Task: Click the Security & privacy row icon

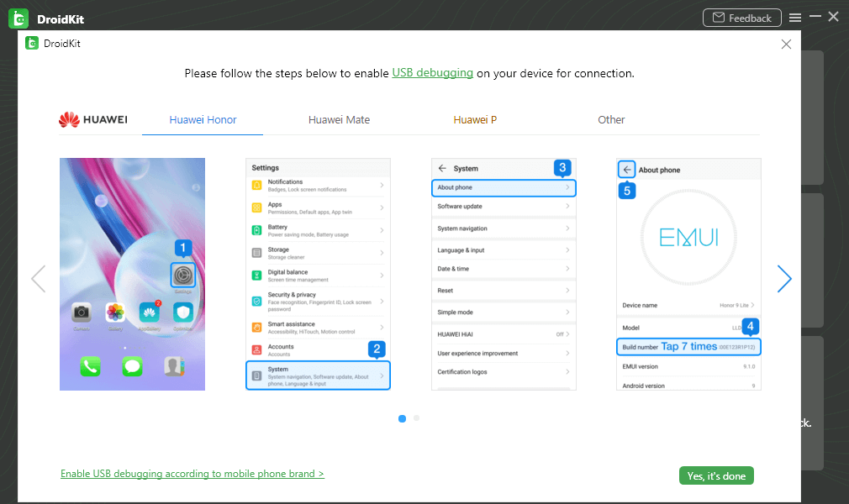Action: (x=256, y=301)
